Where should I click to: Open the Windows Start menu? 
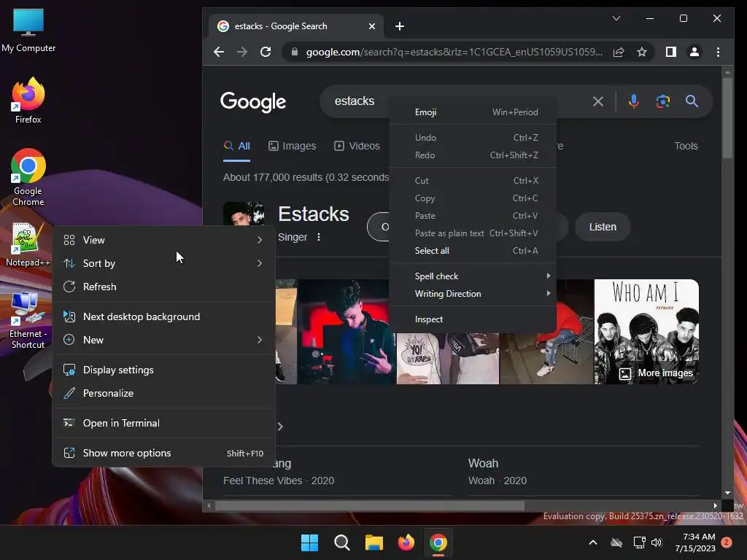pos(309,542)
